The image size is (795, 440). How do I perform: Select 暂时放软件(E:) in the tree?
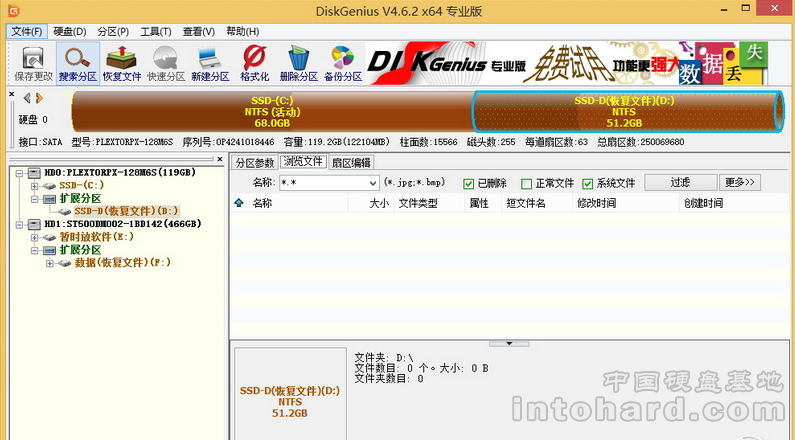[x=96, y=237]
